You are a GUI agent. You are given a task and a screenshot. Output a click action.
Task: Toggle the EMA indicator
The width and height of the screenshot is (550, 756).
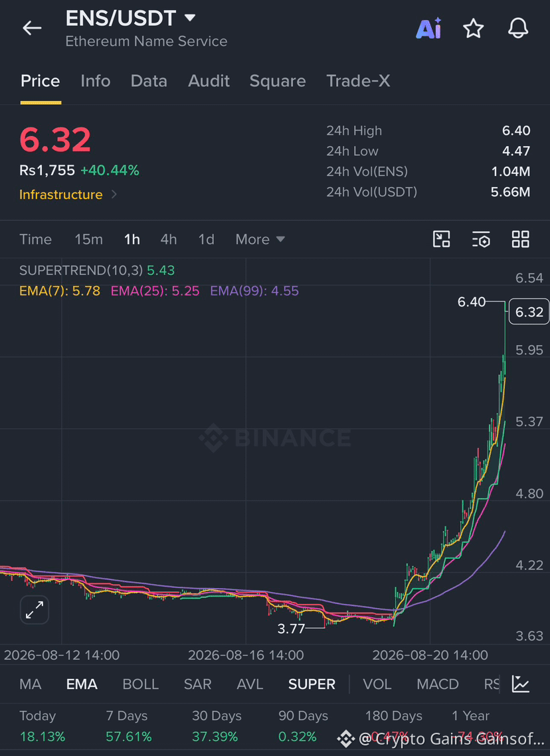click(x=82, y=684)
